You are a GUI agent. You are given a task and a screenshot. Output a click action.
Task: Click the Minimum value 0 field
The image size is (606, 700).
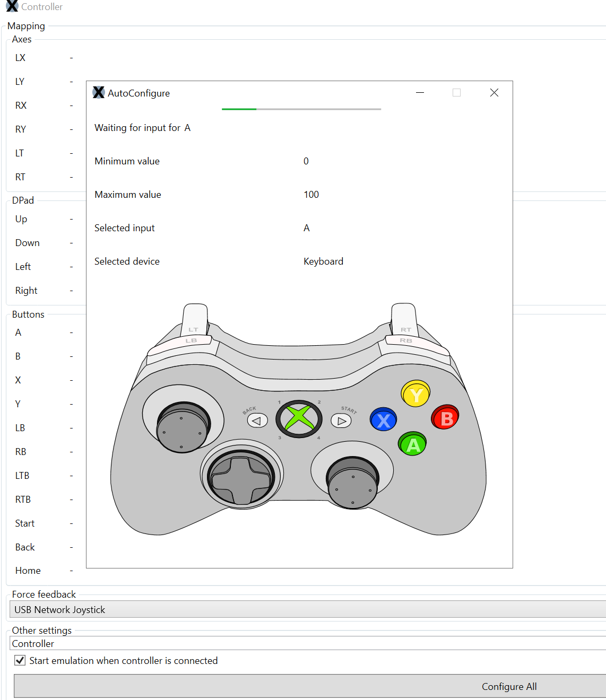[306, 161]
